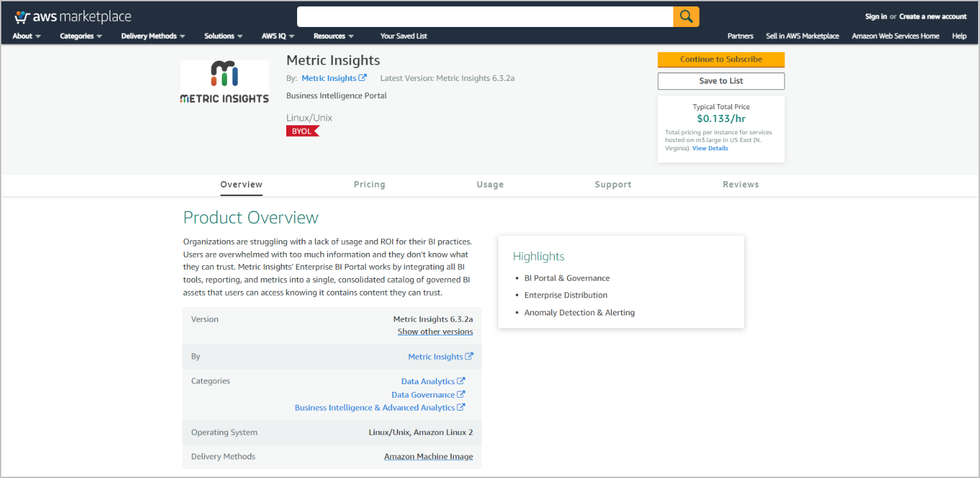Click the red BYOL badge
Screen dimensions: 980x478
click(302, 131)
